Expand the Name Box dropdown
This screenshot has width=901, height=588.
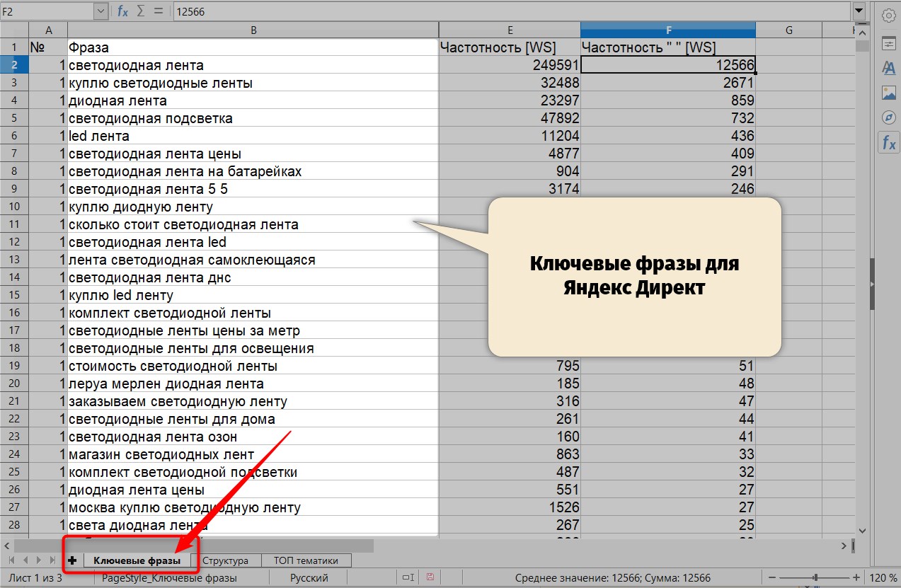coord(101,11)
